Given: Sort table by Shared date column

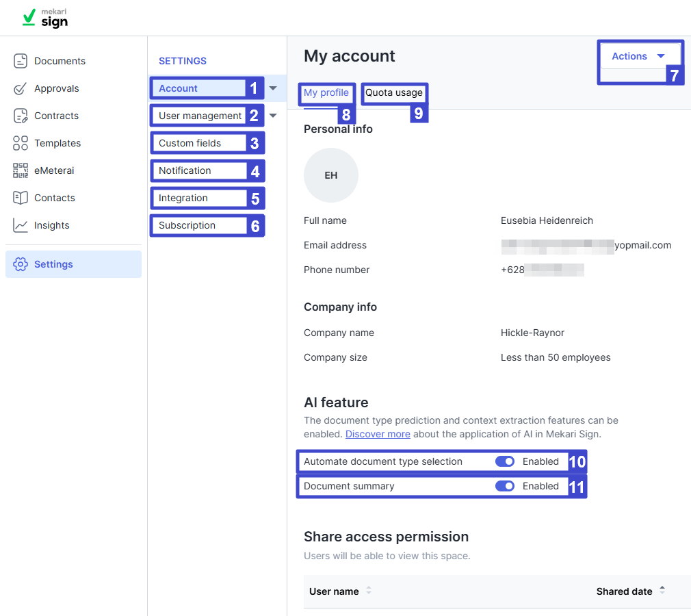Looking at the screenshot, I should click(x=662, y=591).
